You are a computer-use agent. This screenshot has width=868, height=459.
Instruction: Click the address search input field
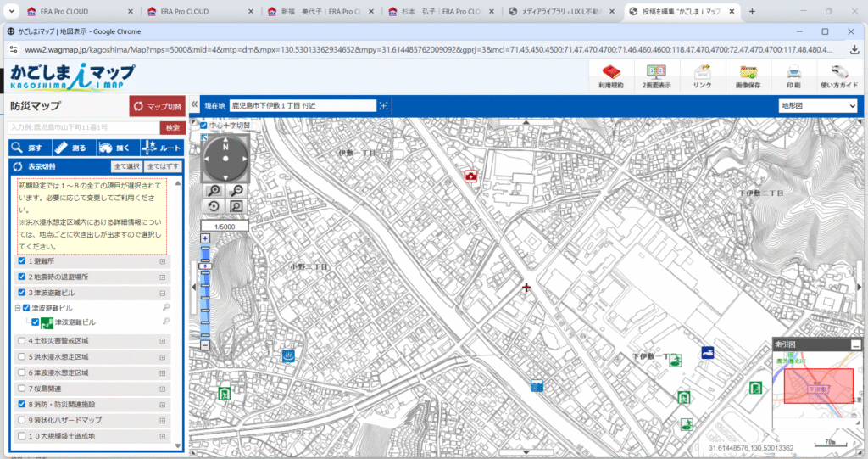83,127
